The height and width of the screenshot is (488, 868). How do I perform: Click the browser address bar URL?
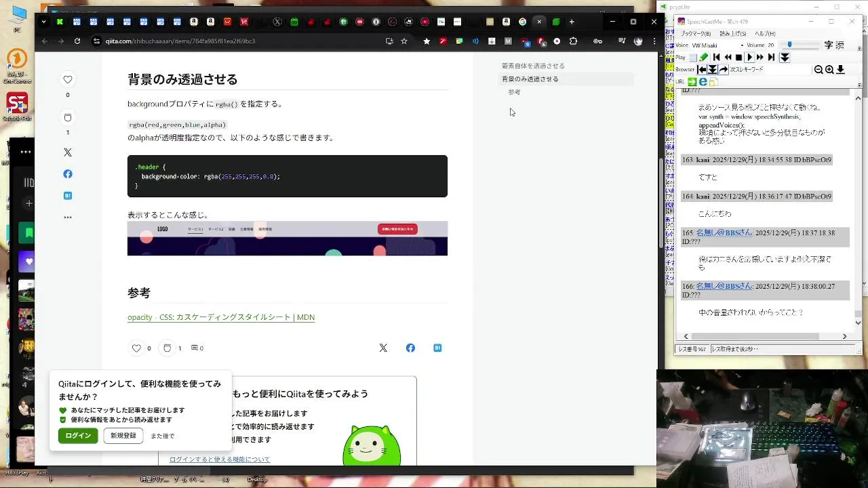pos(180,41)
